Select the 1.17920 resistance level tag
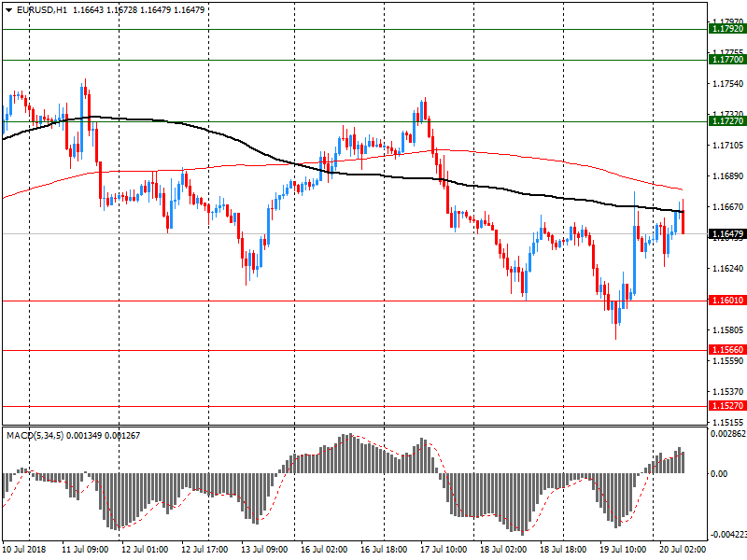Screen dimensions: 747x560 coord(727,29)
